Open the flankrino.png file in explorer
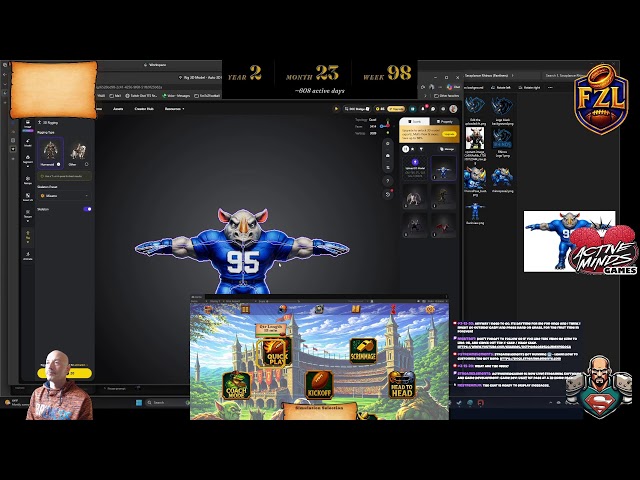Screen dimensions: 640x480 475,213
